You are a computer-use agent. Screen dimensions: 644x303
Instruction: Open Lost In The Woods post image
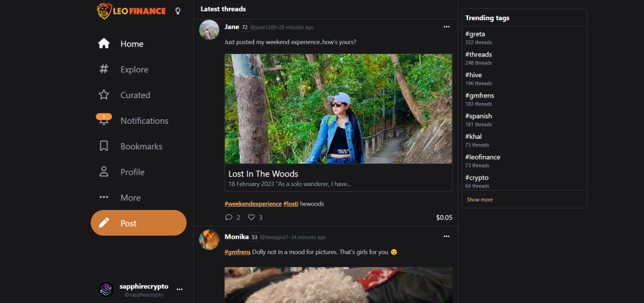click(338, 108)
